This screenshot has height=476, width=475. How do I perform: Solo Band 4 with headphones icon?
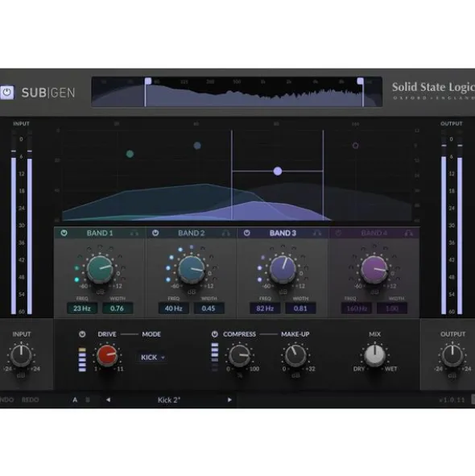coord(408,233)
